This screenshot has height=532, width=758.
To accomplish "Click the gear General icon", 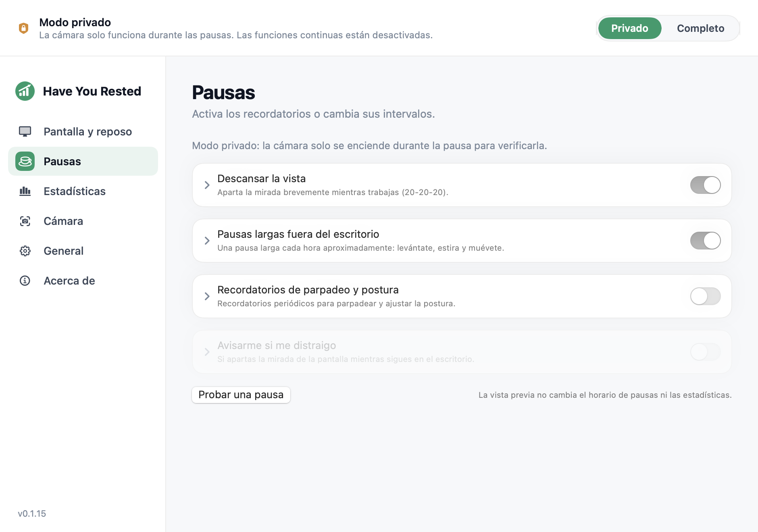I will 25,251.
